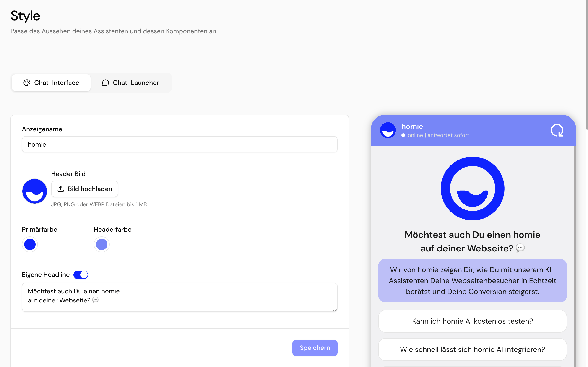
Task: Click the Passe das Aussehen deines Assistenten description
Action: coord(114,31)
